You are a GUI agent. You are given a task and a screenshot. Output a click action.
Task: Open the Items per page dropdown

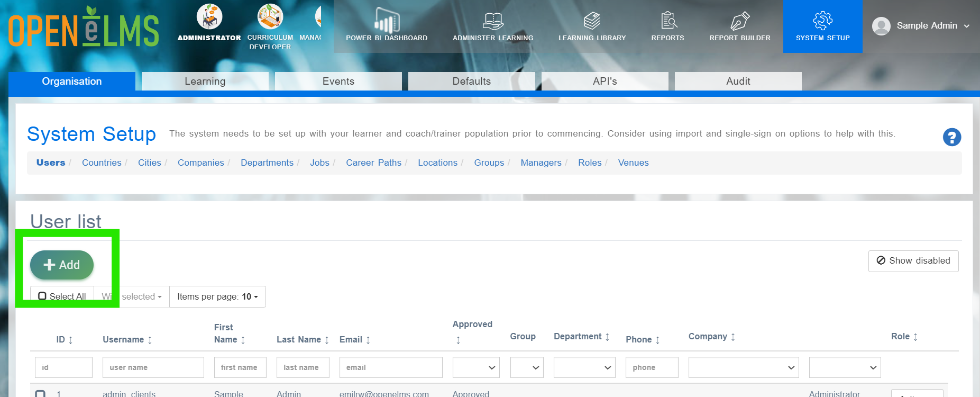pos(217,297)
